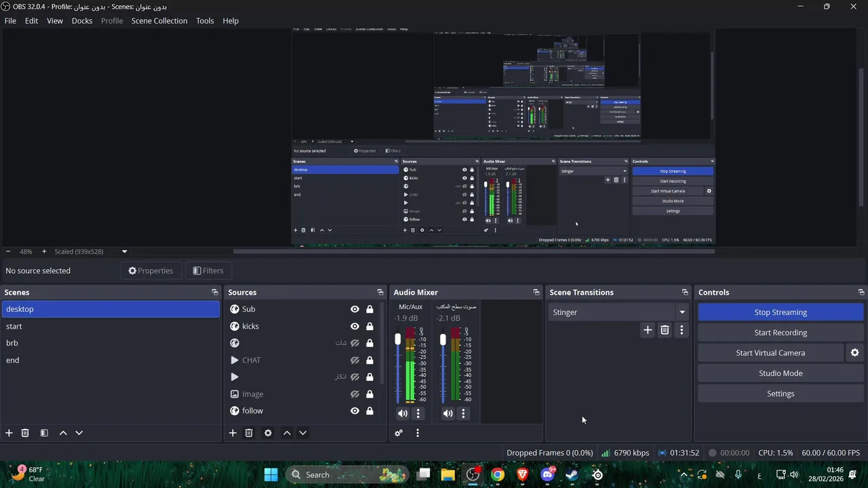868x488 pixels.
Task: Add a scene transition with plus icon
Action: coord(648,330)
